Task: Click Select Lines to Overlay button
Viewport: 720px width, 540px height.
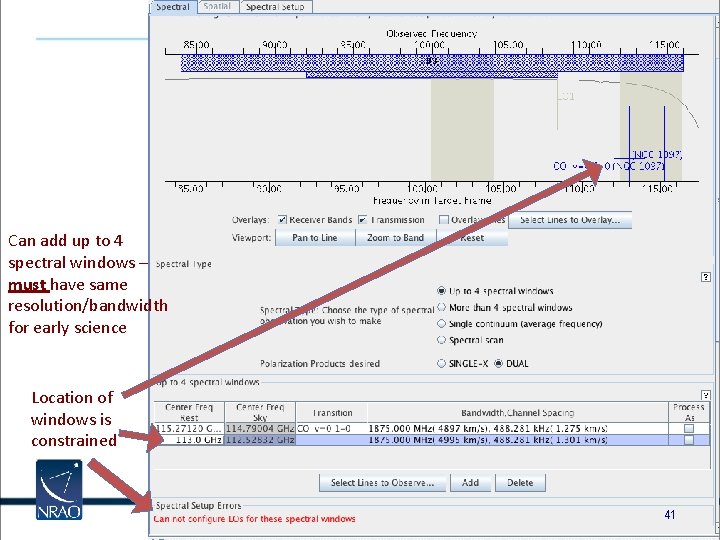Action: coord(569,220)
